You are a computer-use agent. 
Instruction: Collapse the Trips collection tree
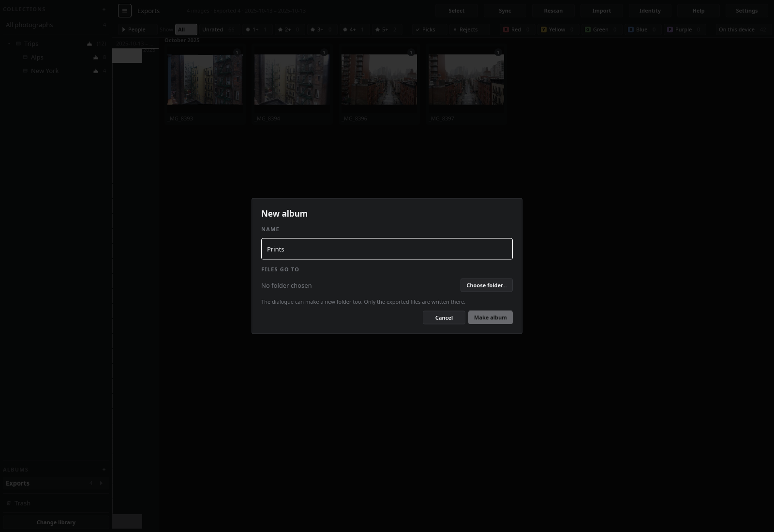coord(9,44)
